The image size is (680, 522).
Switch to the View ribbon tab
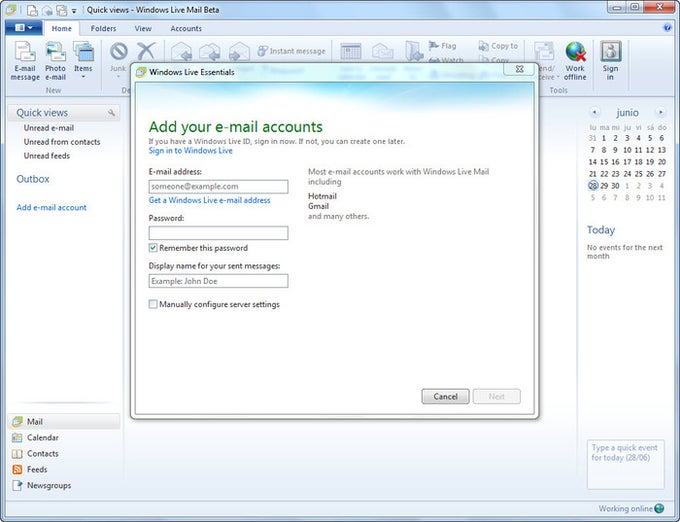coord(143,29)
